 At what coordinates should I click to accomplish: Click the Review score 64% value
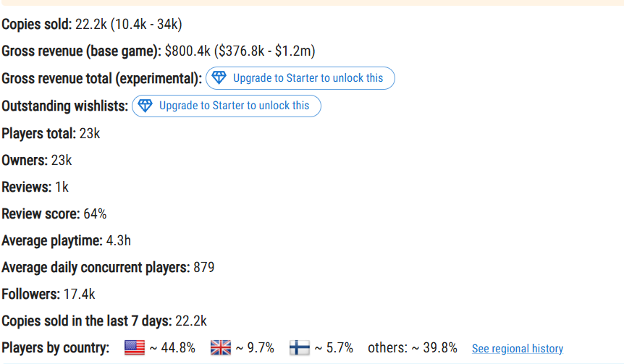95,214
